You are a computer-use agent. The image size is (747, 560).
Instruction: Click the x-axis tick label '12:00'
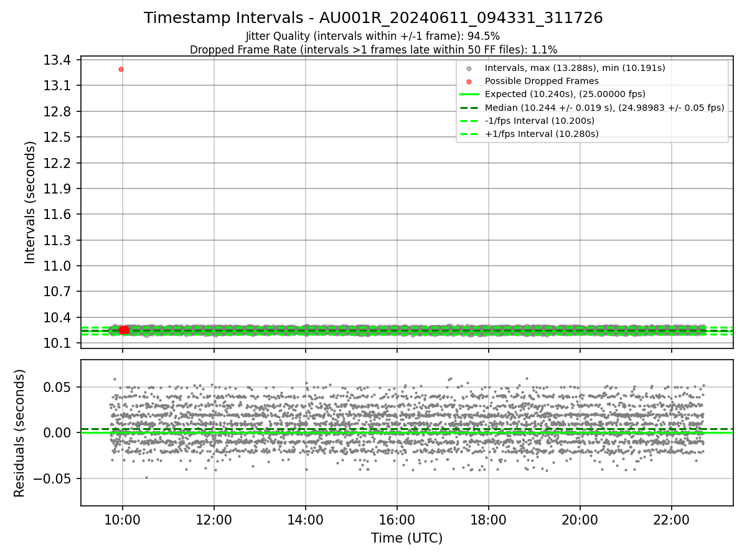214,519
